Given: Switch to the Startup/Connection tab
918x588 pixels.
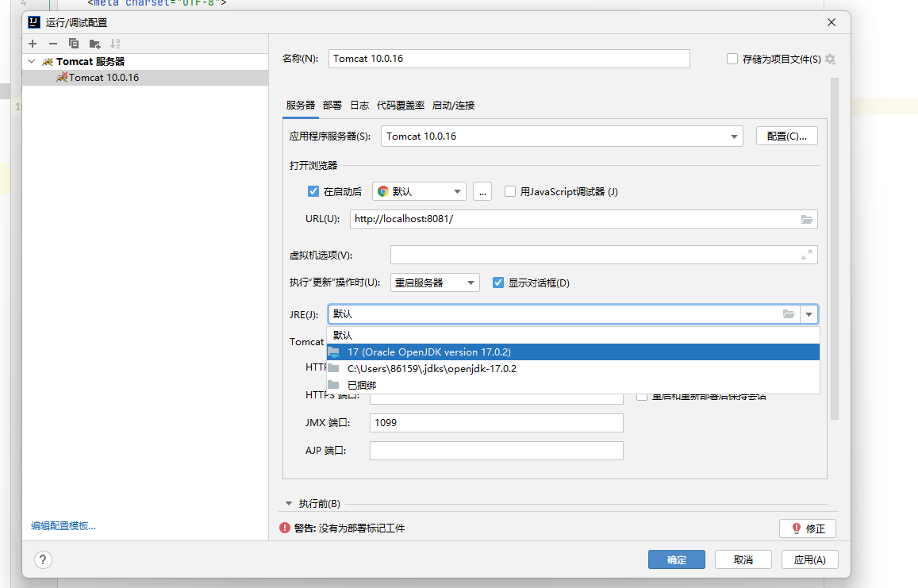Looking at the screenshot, I should (453, 106).
